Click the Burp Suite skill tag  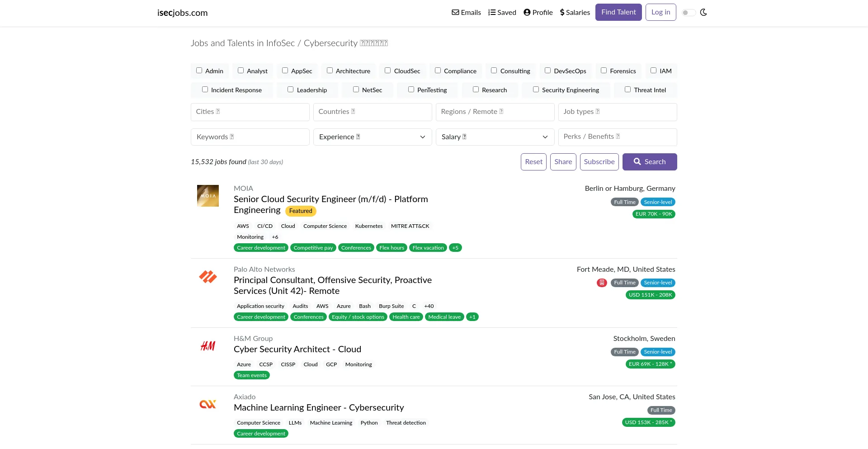(392, 306)
